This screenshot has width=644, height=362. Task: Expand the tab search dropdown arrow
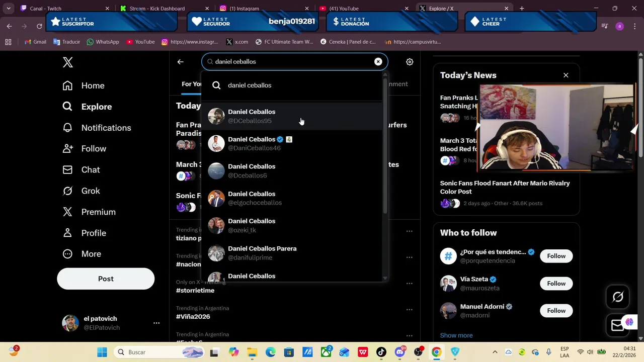(8, 9)
